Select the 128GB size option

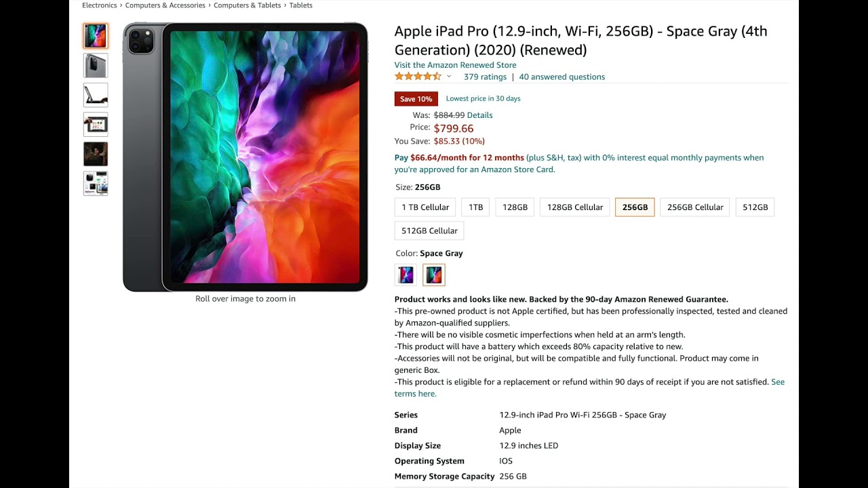point(515,207)
